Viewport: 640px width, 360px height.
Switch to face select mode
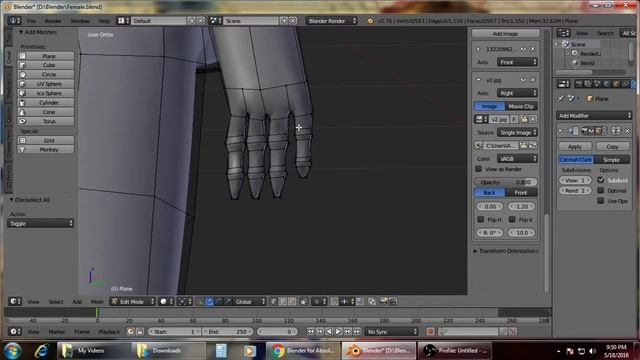pyautogui.click(x=292, y=302)
